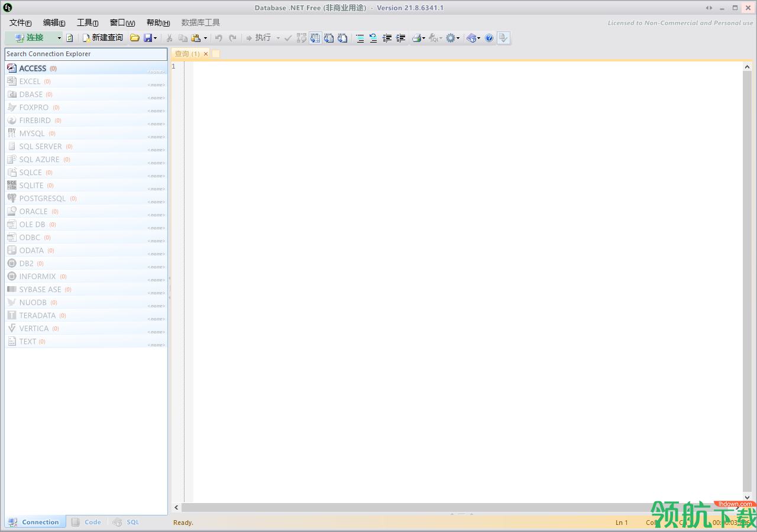
Task: Open the 文件 menu
Action: pyautogui.click(x=21, y=22)
